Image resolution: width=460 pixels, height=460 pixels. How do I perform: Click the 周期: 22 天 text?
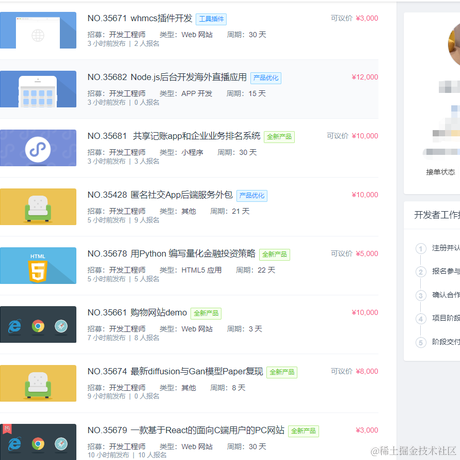click(256, 270)
